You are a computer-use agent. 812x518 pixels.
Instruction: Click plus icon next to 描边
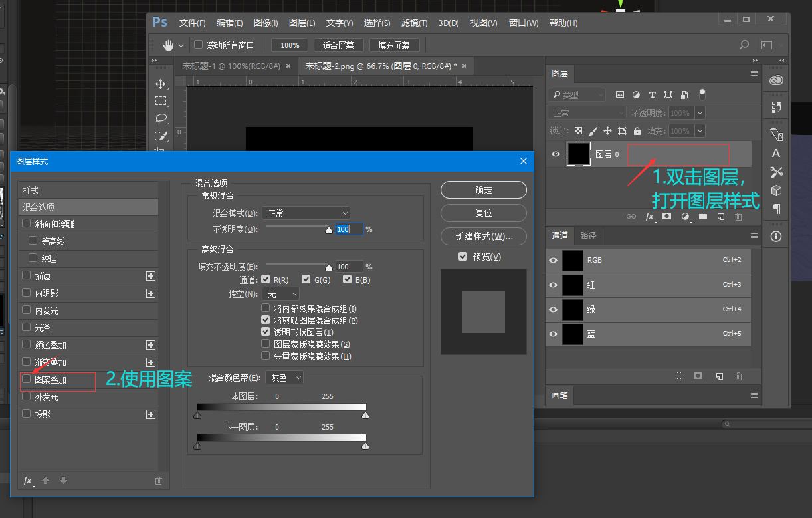[151, 276]
